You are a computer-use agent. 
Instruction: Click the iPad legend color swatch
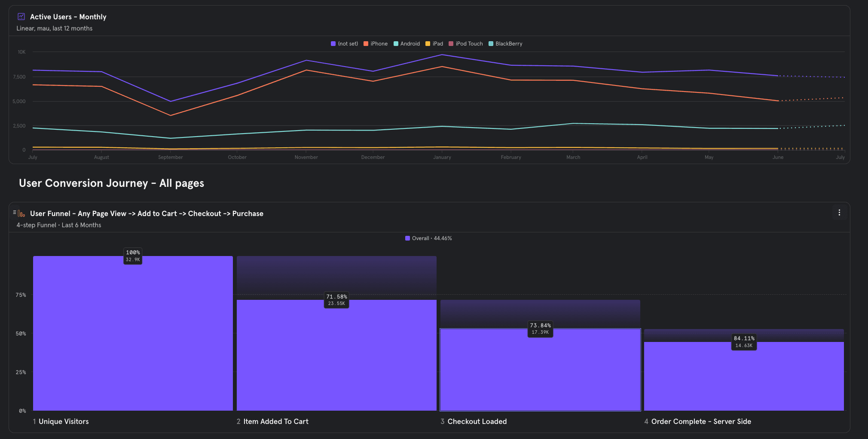(x=428, y=44)
